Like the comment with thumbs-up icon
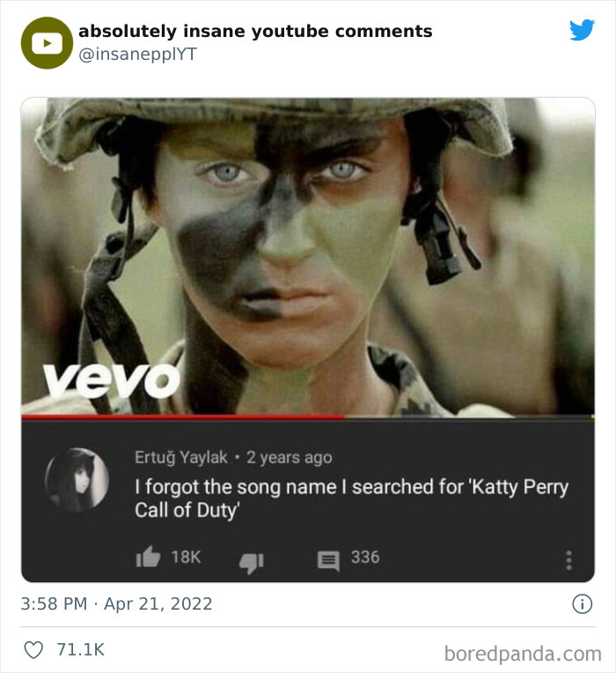 [x=147, y=557]
